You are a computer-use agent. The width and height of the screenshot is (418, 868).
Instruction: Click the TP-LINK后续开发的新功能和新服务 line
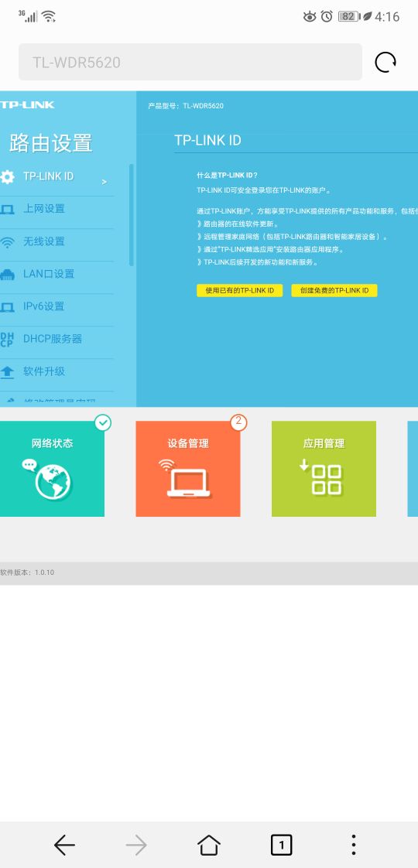click(x=258, y=262)
